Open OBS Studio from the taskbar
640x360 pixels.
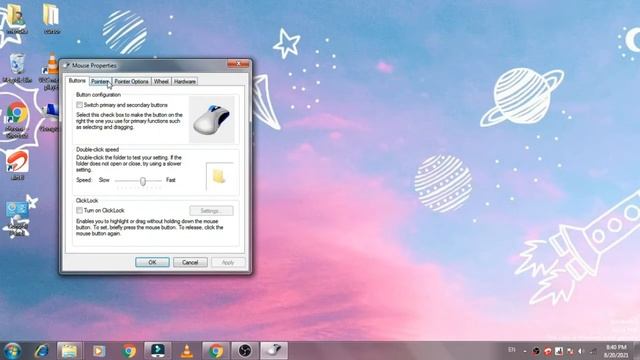(x=245, y=351)
